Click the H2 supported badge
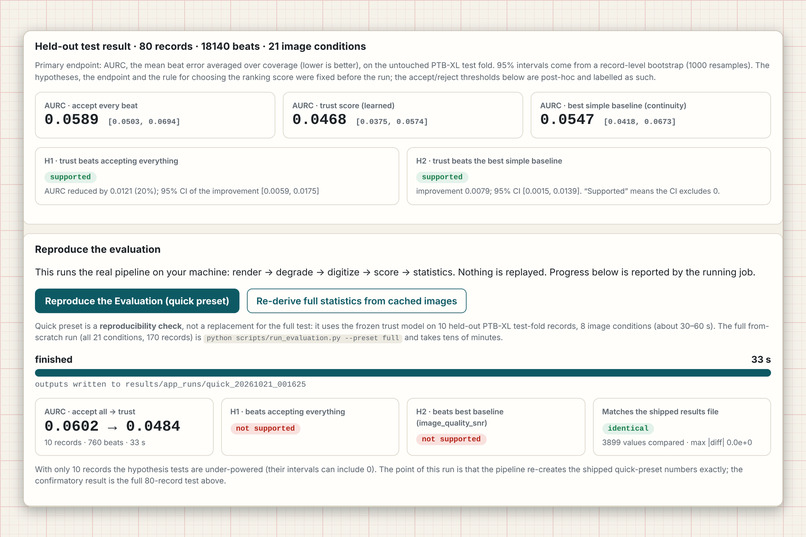Viewport: 806px width, 537px height. [442, 177]
